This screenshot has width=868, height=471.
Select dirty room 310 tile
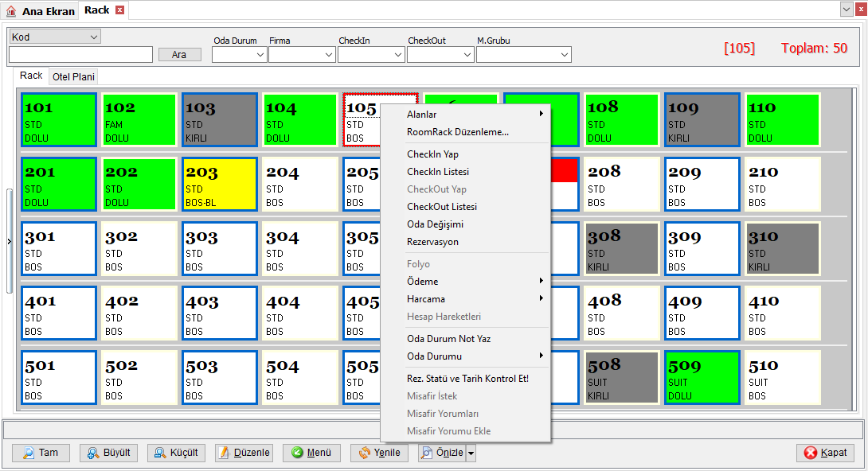783,249
